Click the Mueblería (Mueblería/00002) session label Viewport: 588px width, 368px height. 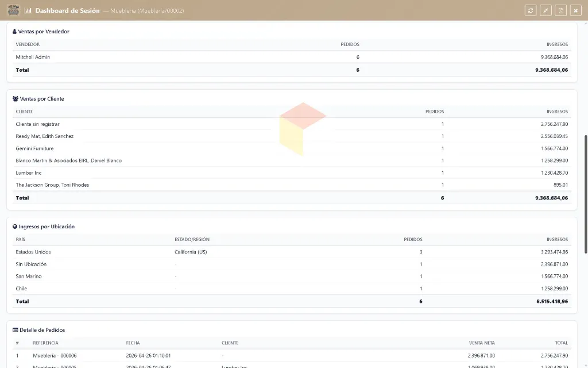point(147,10)
